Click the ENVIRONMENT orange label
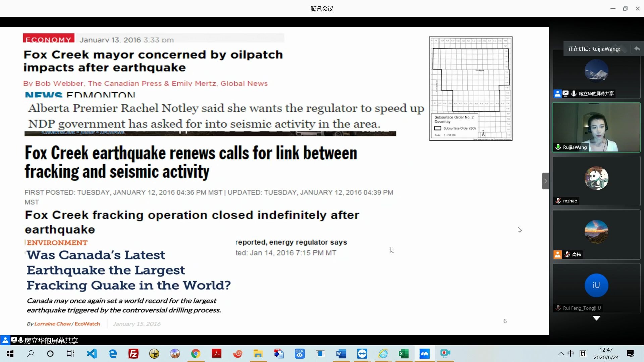Image resolution: width=644 pixels, height=362 pixels. pos(57,243)
